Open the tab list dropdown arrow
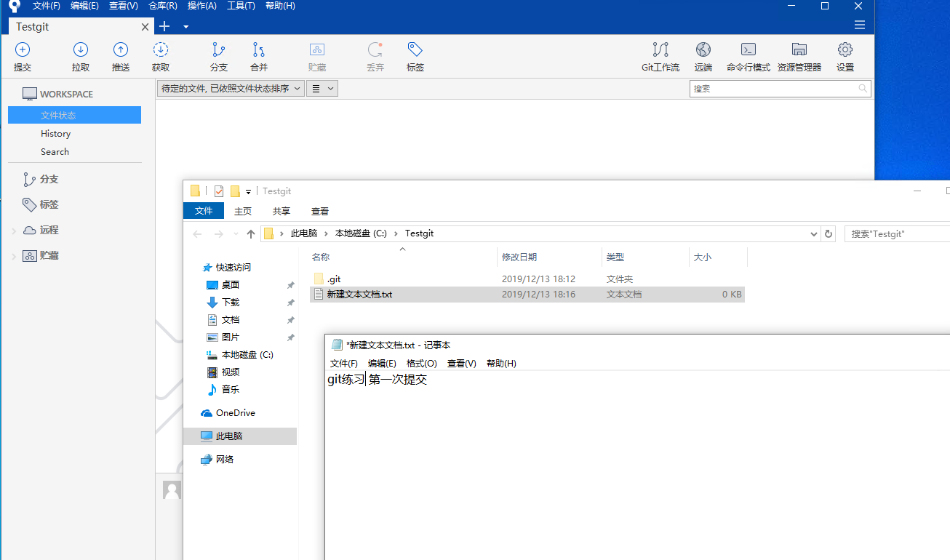The width and height of the screenshot is (950, 560). [x=185, y=27]
